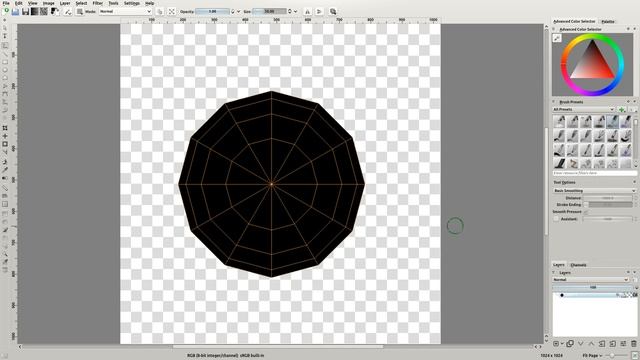Move the layer up with arrow icon
The image size is (640, 360).
point(591,344)
